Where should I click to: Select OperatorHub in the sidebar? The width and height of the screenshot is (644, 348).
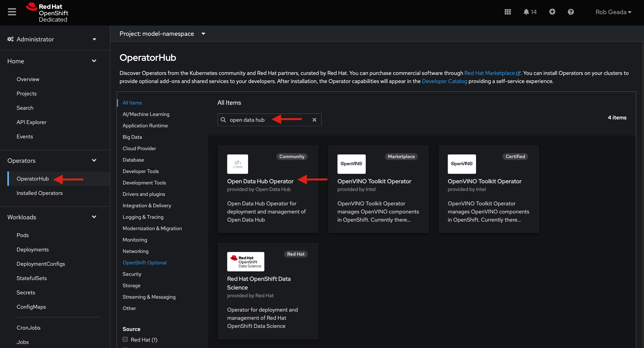pyautogui.click(x=33, y=179)
